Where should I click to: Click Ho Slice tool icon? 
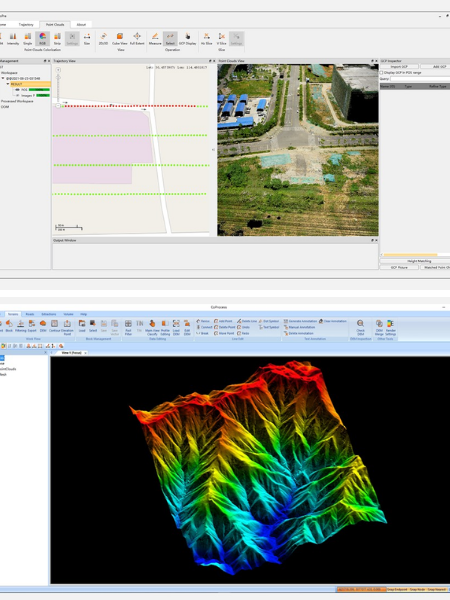click(207, 38)
